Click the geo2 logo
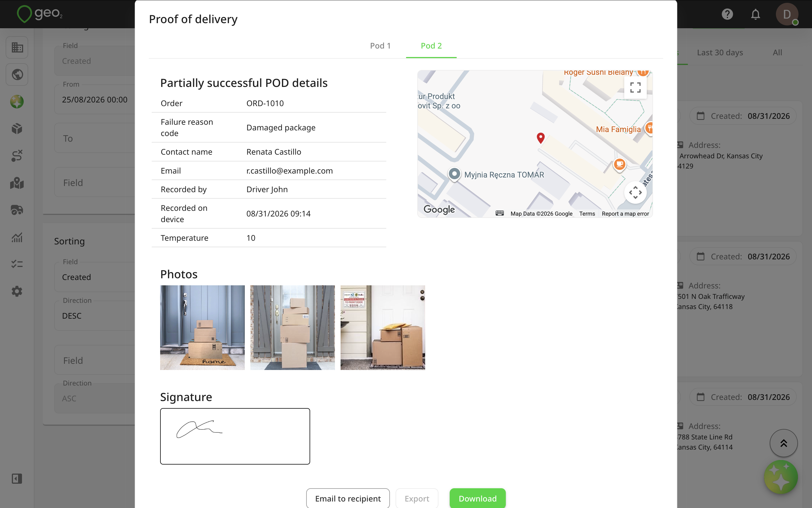The width and height of the screenshot is (812, 508). (39, 14)
